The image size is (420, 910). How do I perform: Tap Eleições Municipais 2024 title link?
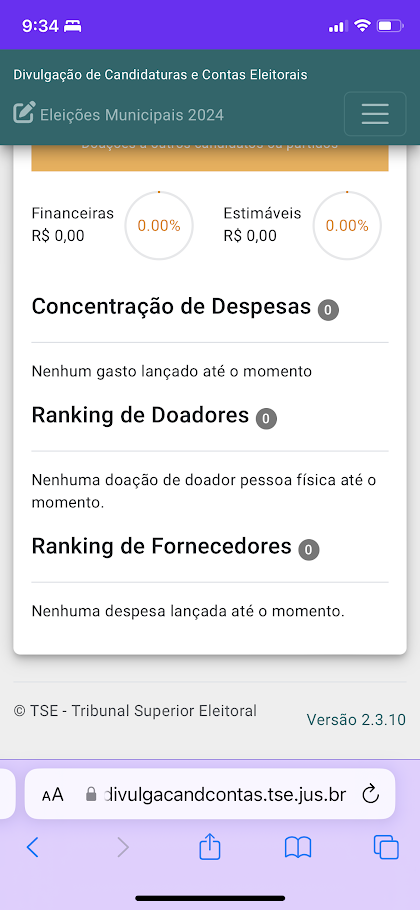click(x=132, y=115)
